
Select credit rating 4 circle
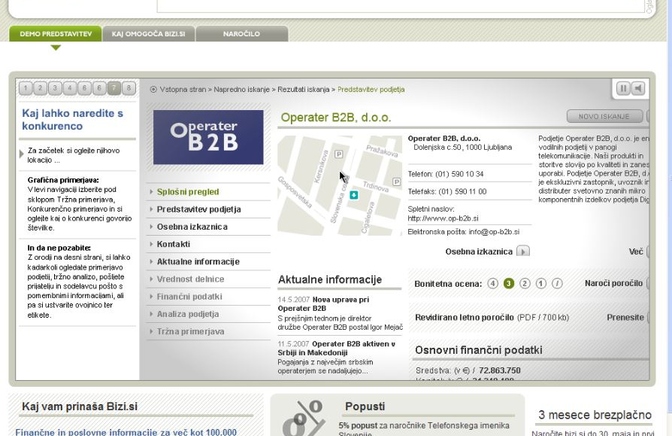pos(493,283)
